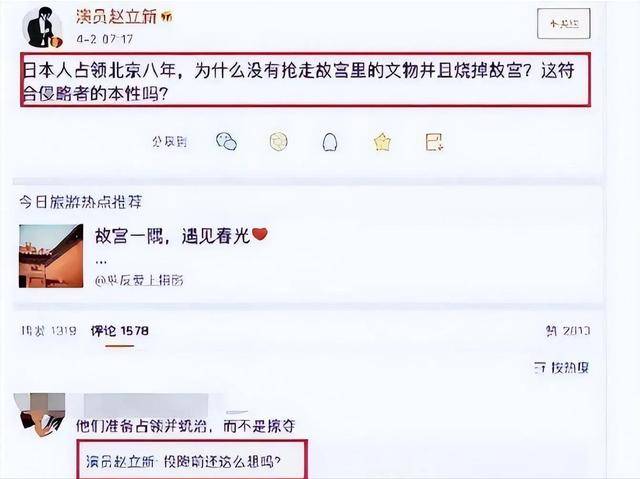Click the Forbidden City thumbnail image

(x=51, y=256)
